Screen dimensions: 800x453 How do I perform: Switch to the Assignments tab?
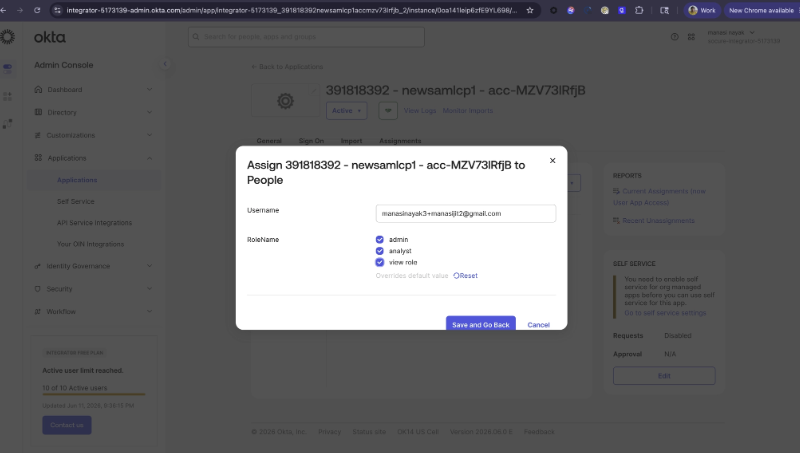pos(400,141)
